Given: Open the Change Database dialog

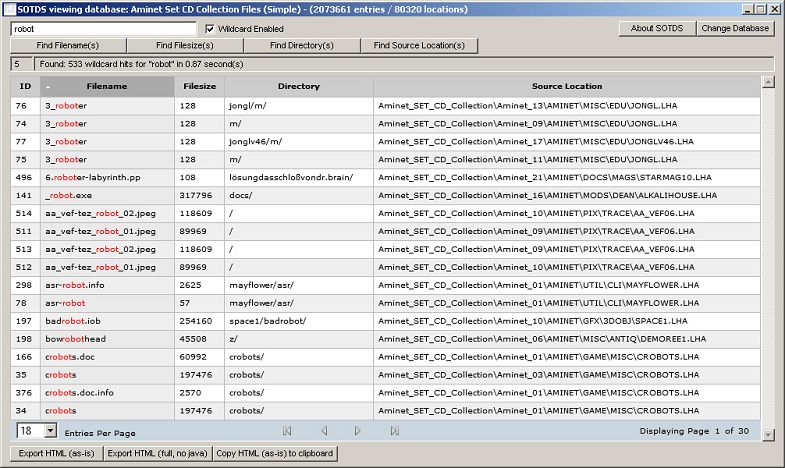Looking at the screenshot, I should 735,28.
